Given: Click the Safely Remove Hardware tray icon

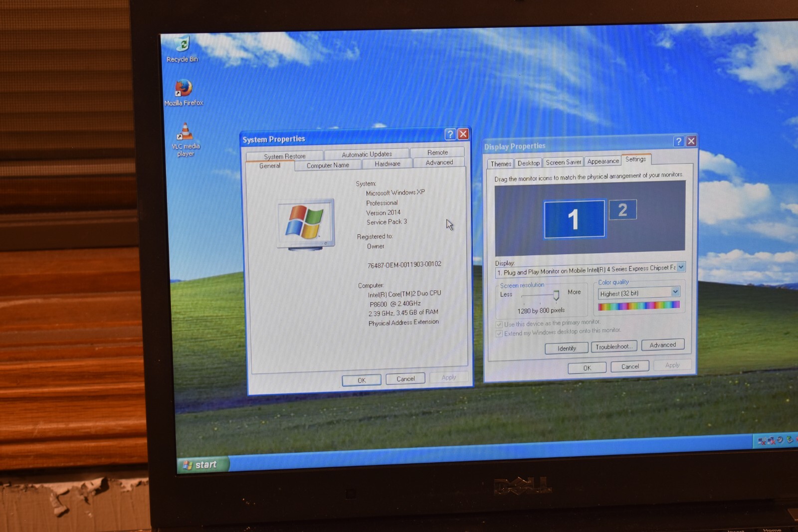Looking at the screenshot, I should 790,439.
